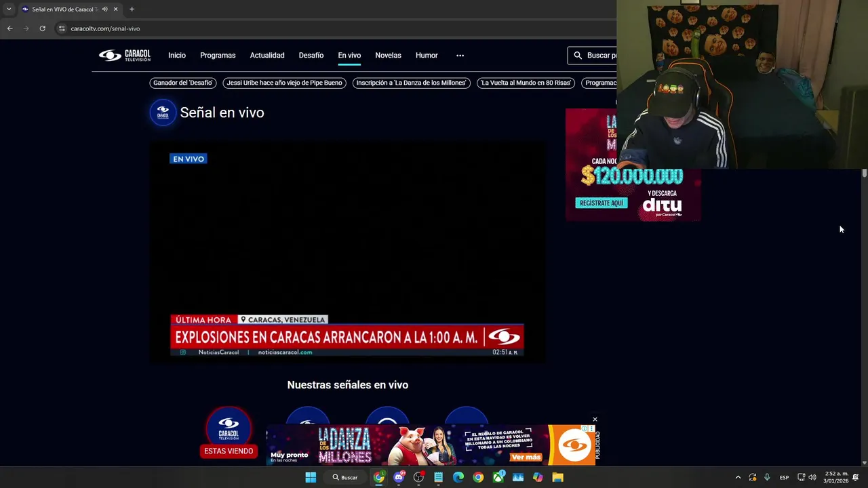The image size is (868, 488).
Task: Click the Ganador del 'Desafío' tag
Action: 183,83
